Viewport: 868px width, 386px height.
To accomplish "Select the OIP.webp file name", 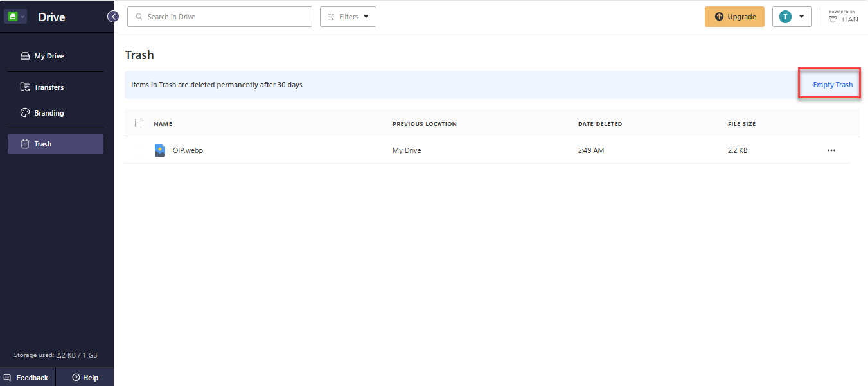I will tap(188, 150).
